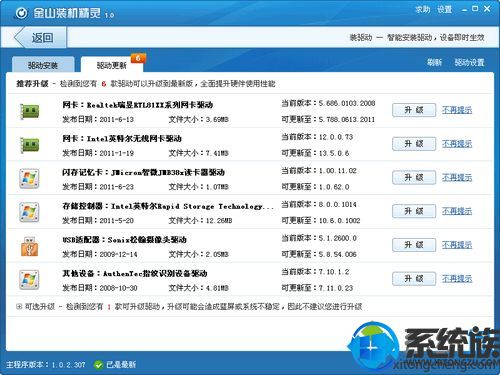Click the Realtek瑞昱RTL81XX driver name
The image size is (500, 375).
(x=137, y=105)
